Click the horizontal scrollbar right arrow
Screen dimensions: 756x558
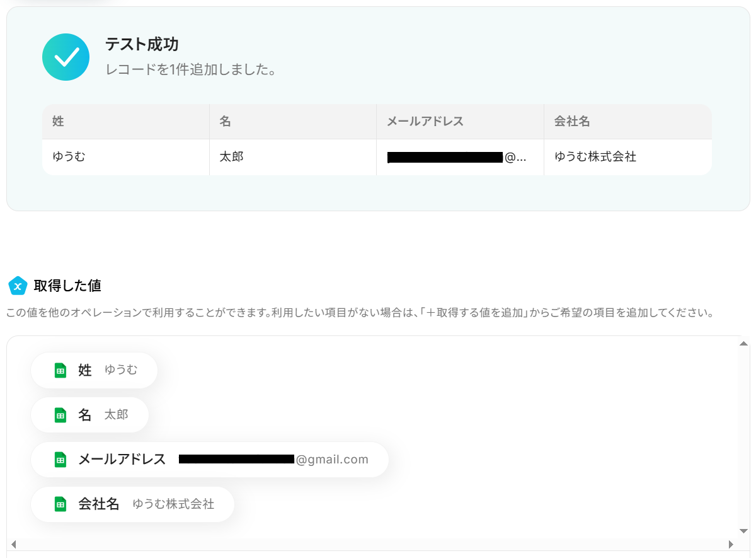point(731,544)
